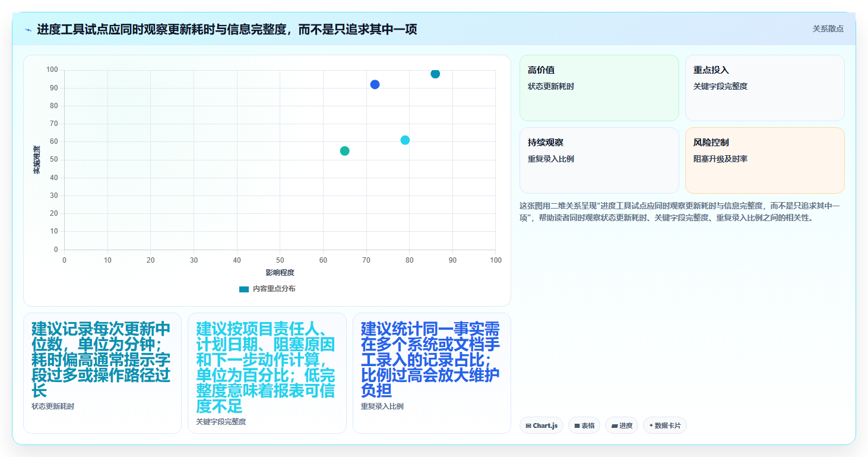Screen dimensions: 868x457
Task: Click the icon on the 进度 chip
Action: tap(614, 426)
